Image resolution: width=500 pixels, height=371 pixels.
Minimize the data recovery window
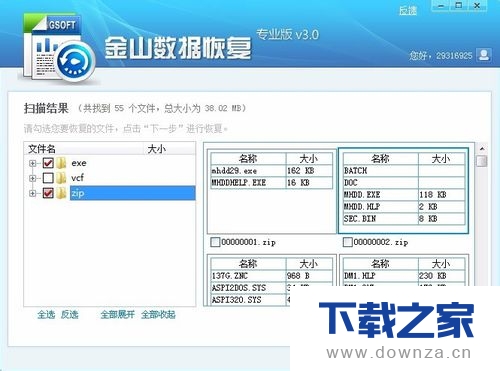click(441, 6)
